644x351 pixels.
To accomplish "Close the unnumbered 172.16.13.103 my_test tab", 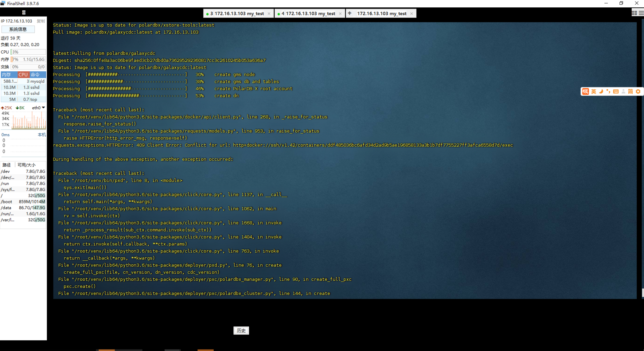I will [x=412, y=14].
